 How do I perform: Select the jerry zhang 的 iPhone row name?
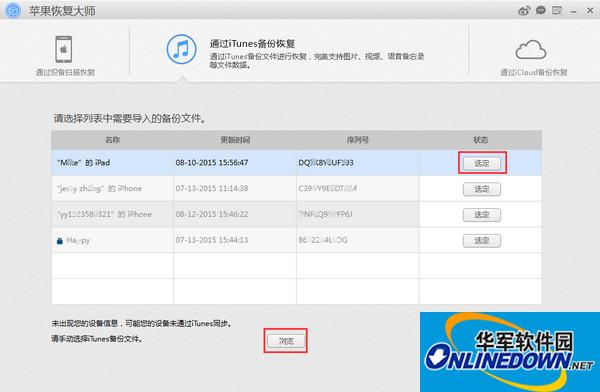(x=99, y=188)
